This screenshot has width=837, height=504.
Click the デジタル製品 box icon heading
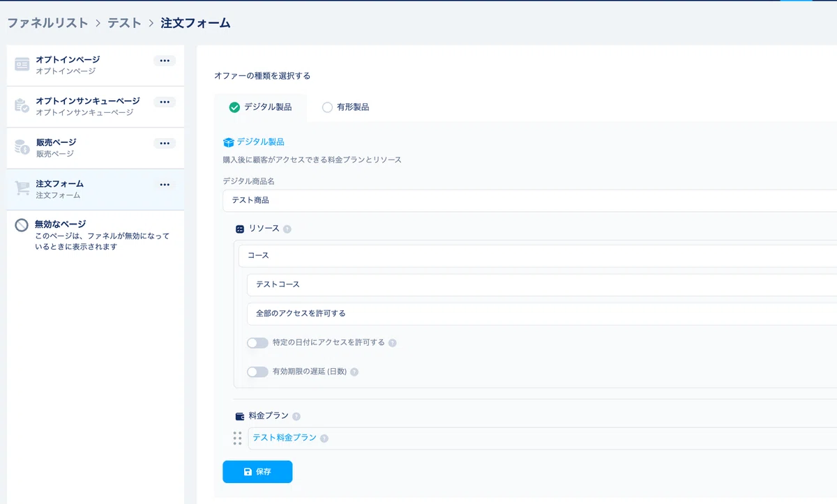[x=228, y=142]
